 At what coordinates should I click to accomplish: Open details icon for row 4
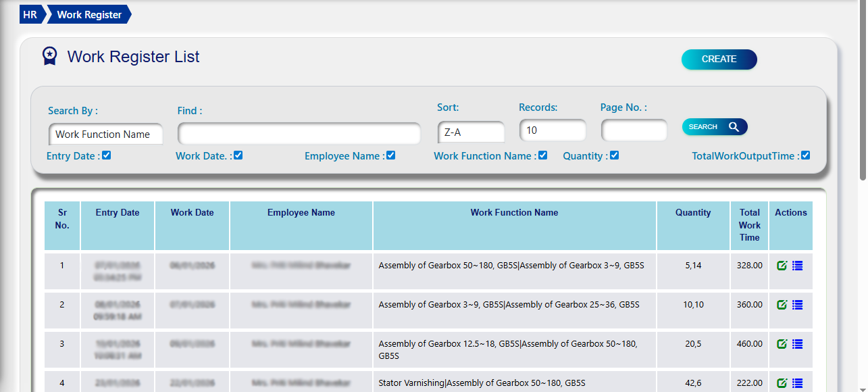click(x=797, y=383)
